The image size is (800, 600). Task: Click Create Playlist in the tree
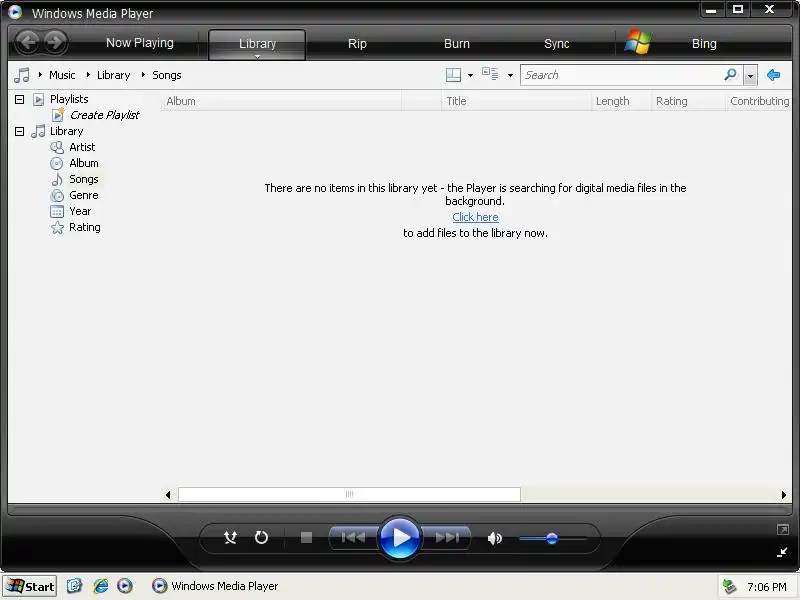tap(105, 115)
